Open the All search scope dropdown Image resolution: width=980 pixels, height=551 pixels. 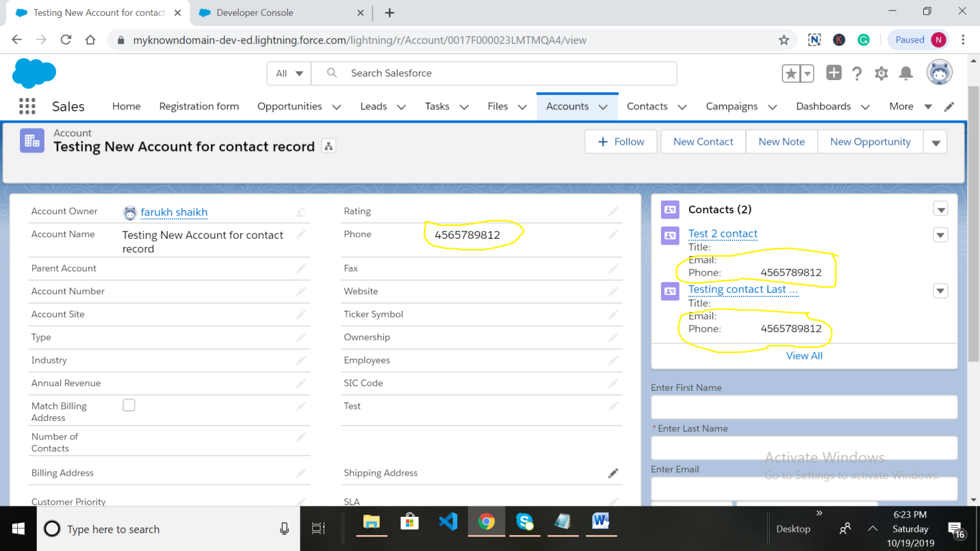[x=288, y=73]
